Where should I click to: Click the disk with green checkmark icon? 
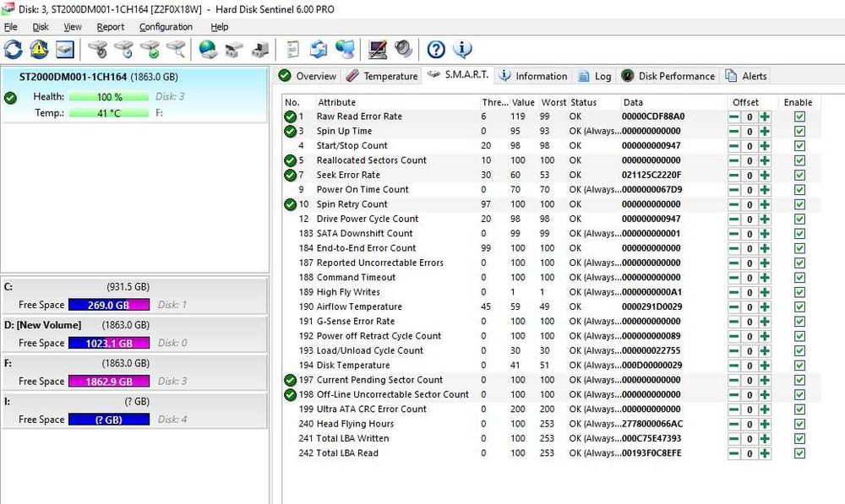pos(150,50)
